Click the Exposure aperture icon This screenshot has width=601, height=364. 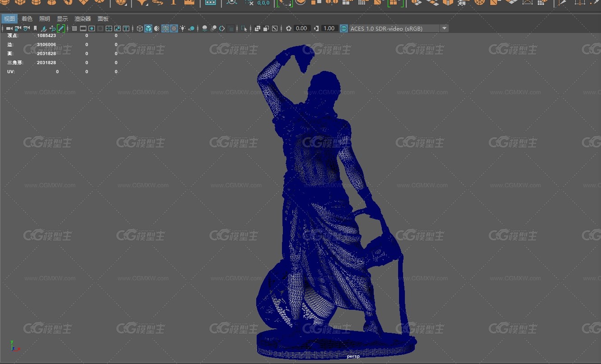(289, 28)
